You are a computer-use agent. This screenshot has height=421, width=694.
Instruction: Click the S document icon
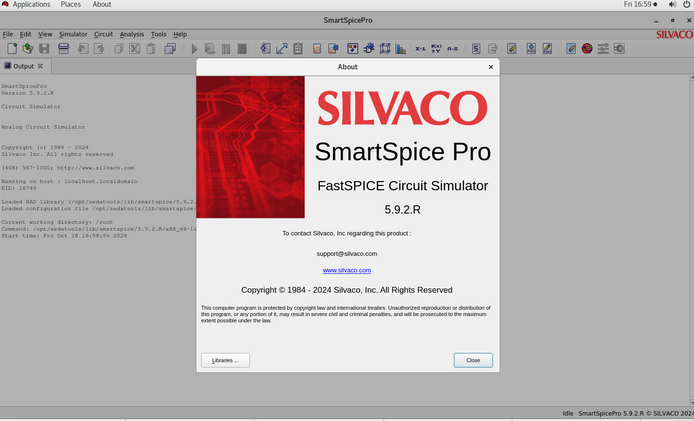click(476, 49)
